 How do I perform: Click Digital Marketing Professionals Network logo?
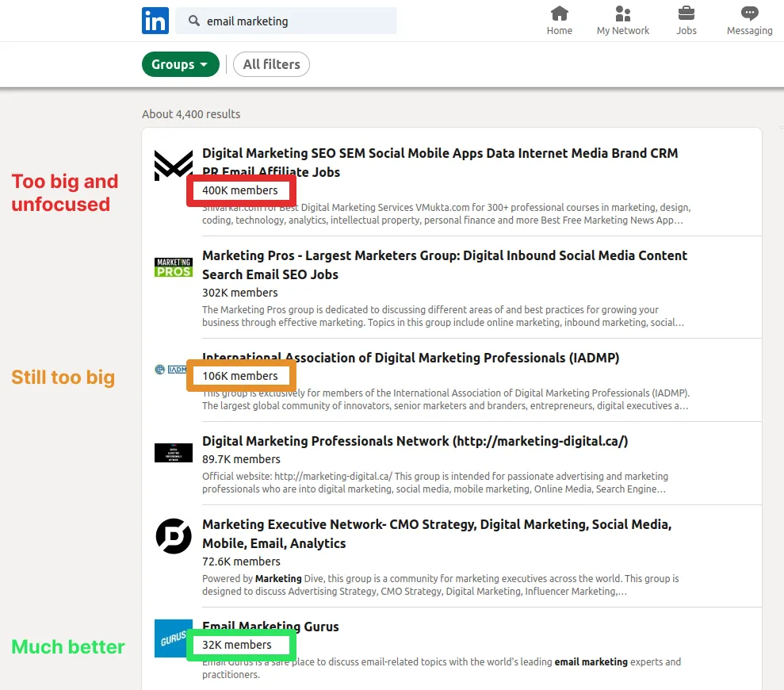pyautogui.click(x=174, y=453)
